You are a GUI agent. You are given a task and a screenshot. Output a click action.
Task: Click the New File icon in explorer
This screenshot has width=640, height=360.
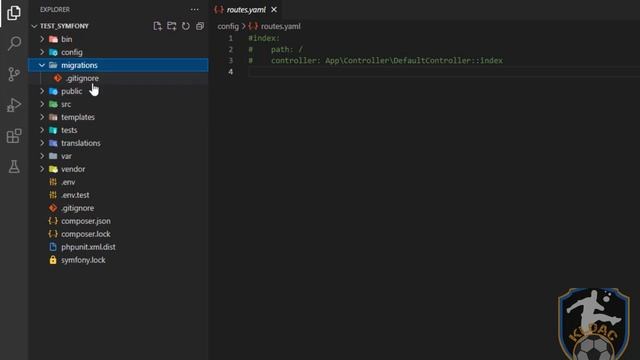click(158, 26)
